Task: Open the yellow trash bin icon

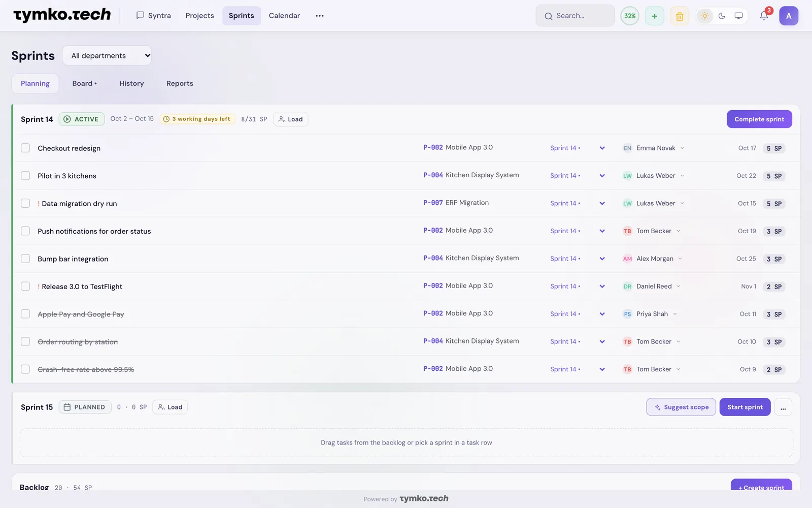Action: click(680, 16)
